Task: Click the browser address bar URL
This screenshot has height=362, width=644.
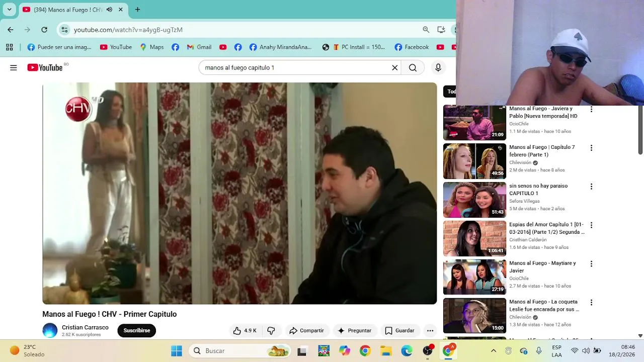Action: (x=128, y=30)
